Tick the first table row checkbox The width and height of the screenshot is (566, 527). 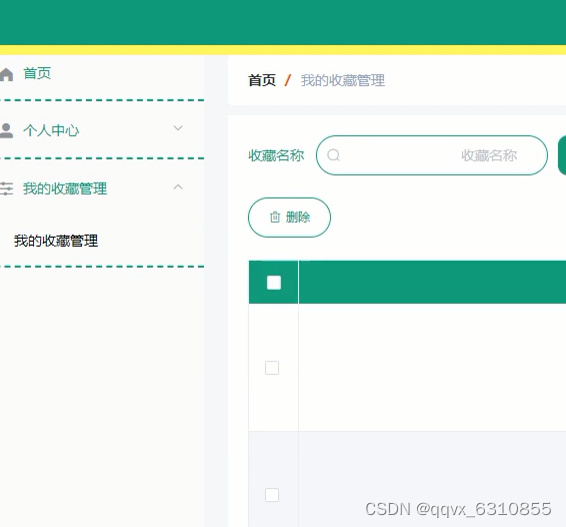click(x=272, y=368)
